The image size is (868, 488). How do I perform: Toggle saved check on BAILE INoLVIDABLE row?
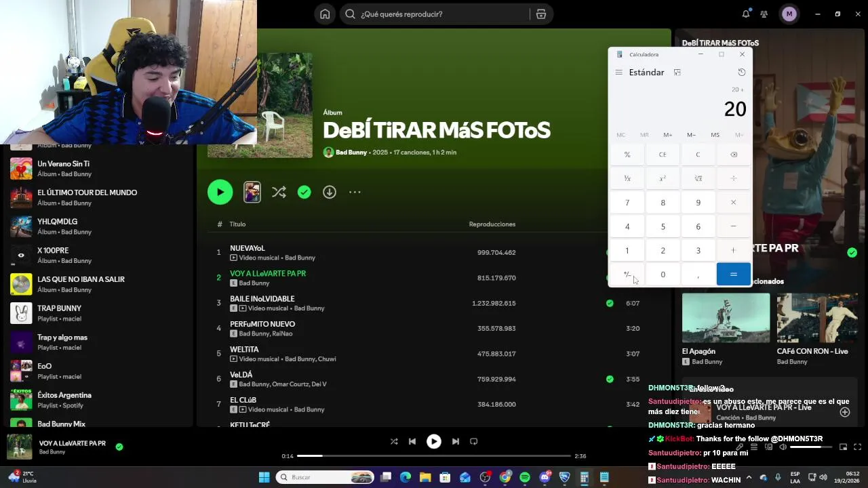(x=610, y=304)
